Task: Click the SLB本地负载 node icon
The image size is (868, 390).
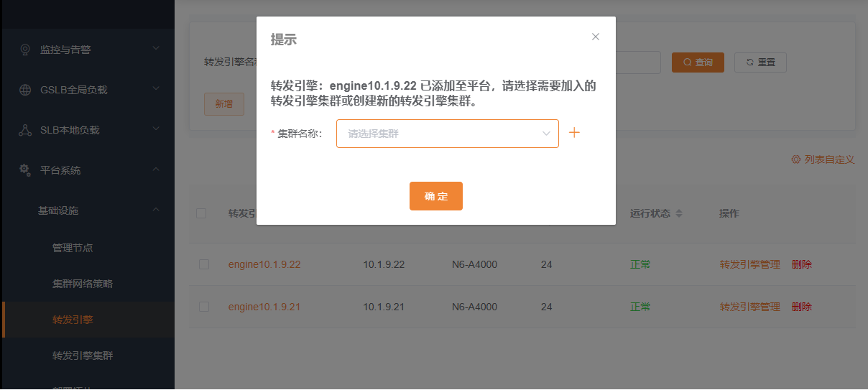Action: pyautogui.click(x=25, y=130)
